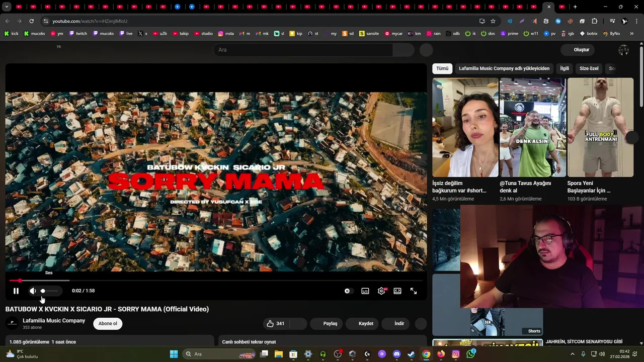Open File Explorer from the taskbar

279,354
